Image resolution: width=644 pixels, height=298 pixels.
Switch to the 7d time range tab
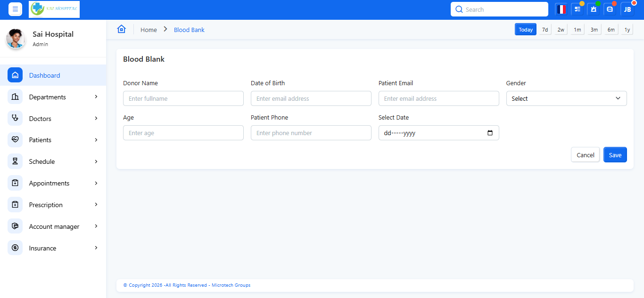point(545,30)
